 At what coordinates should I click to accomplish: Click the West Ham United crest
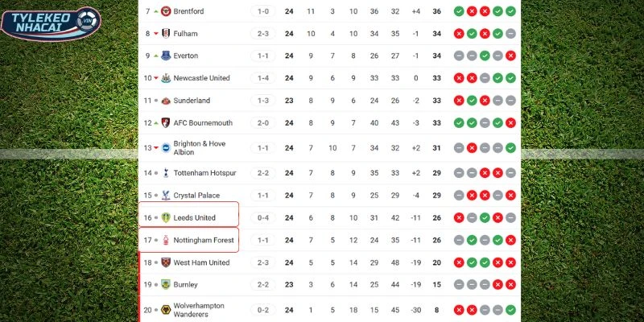tap(166, 262)
